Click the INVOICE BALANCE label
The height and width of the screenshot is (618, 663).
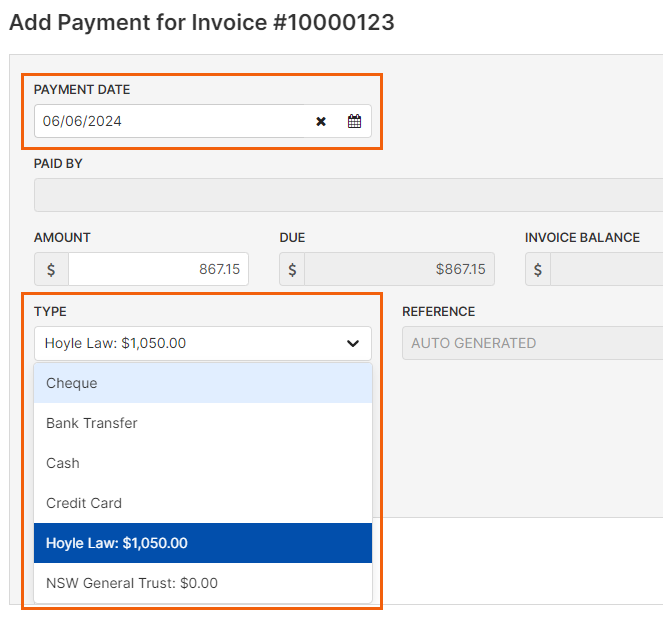pyautogui.click(x=582, y=238)
